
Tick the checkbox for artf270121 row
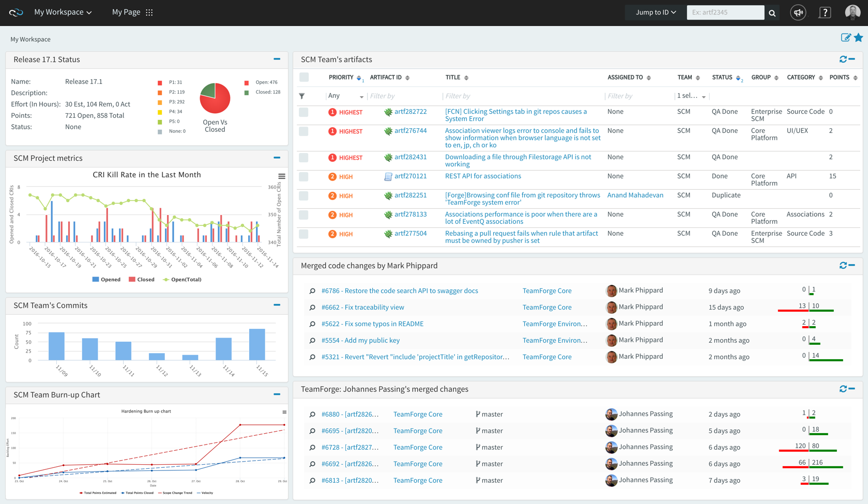point(304,177)
